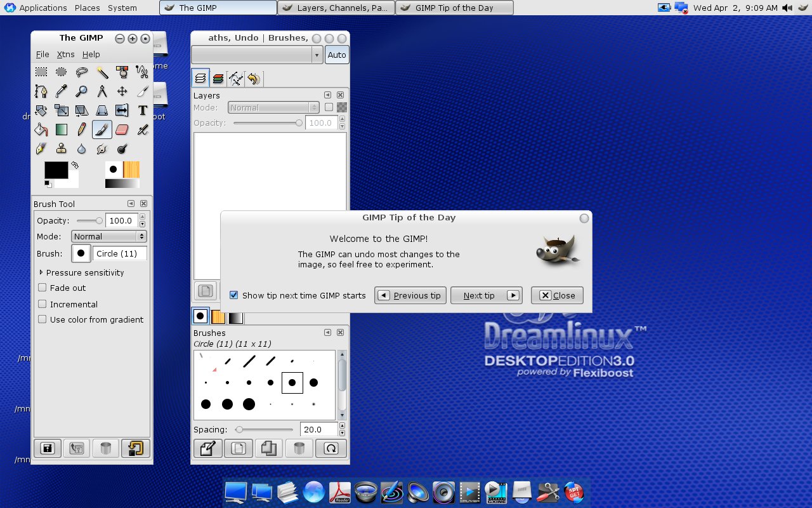Select the Shear tool

(82, 110)
